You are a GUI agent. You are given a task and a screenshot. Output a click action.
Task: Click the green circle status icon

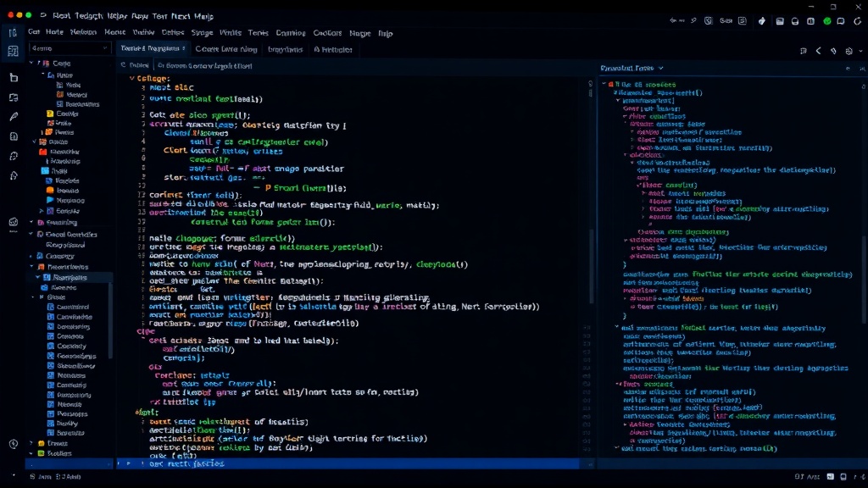pos(827,21)
